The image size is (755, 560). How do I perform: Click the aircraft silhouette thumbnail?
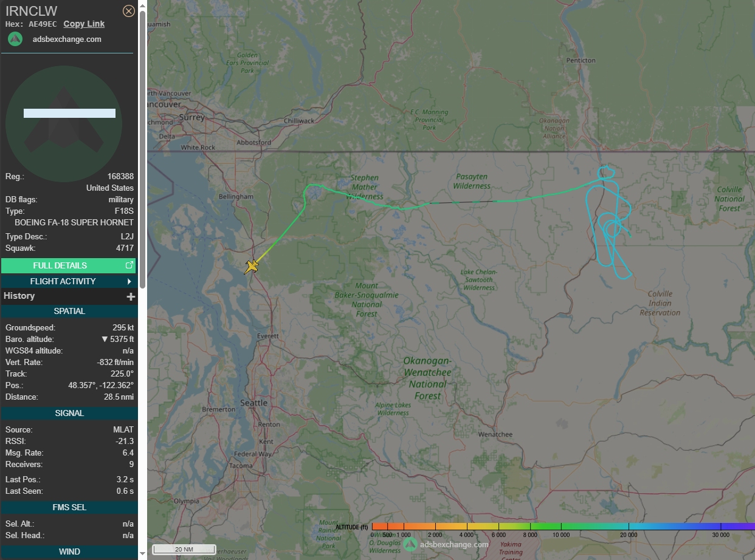click(x=64, y=124)
